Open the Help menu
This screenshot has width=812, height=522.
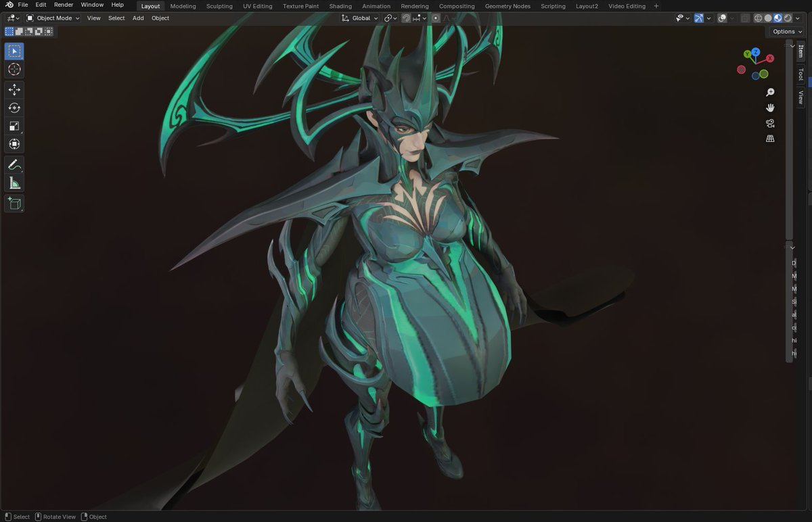tap(118, 5)
